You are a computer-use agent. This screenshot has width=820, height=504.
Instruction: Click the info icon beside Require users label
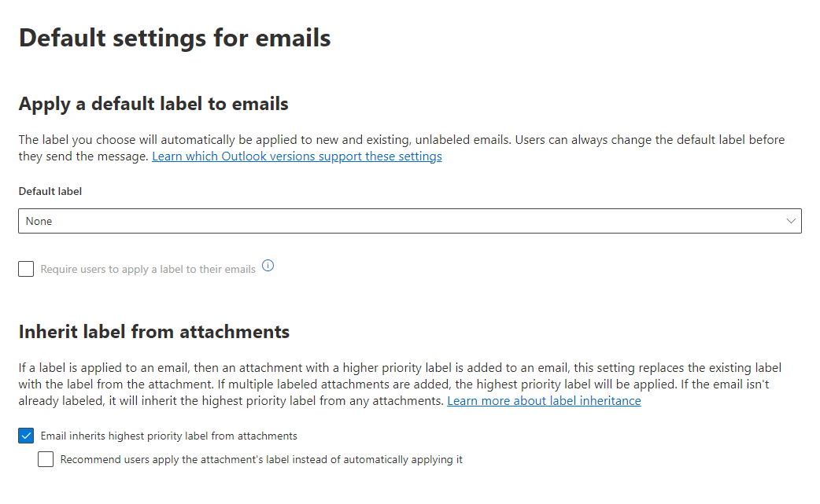tap(268, 266)
